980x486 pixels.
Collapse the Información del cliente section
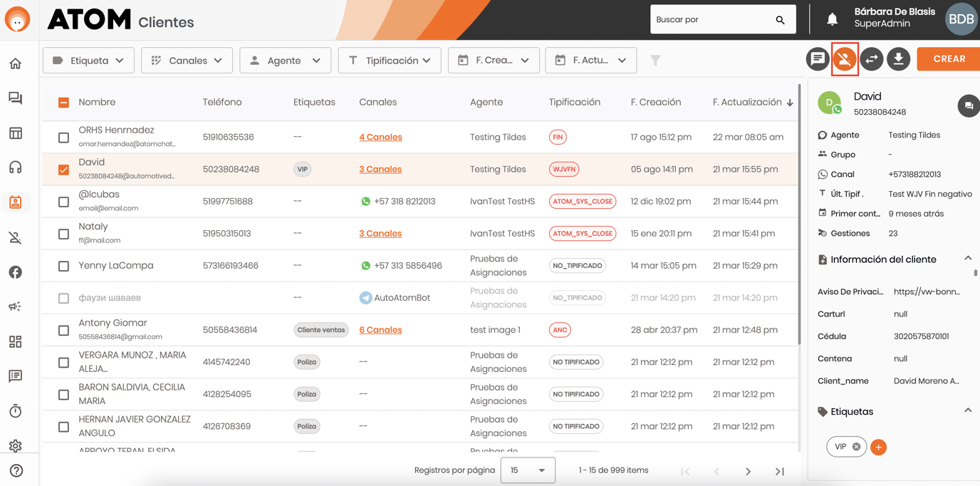click(967, 259)
